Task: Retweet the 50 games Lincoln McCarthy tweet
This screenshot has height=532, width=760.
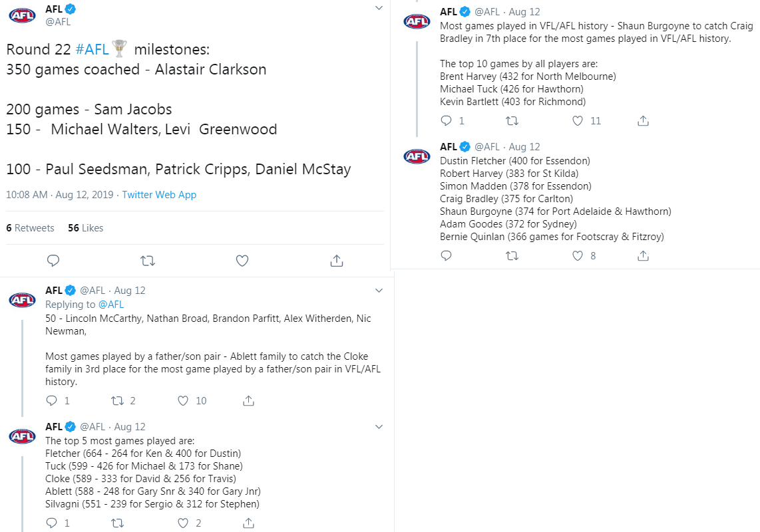Action: [x=117, y=401]
